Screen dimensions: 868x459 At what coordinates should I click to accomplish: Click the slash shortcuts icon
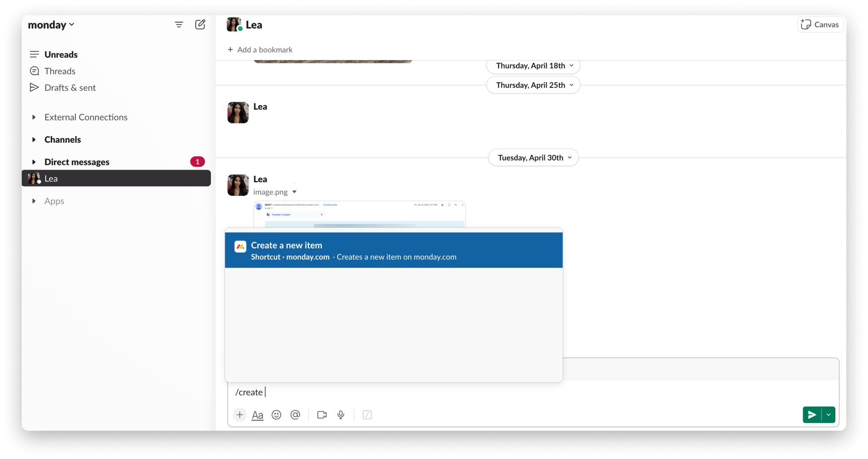[x=367, y=415]
